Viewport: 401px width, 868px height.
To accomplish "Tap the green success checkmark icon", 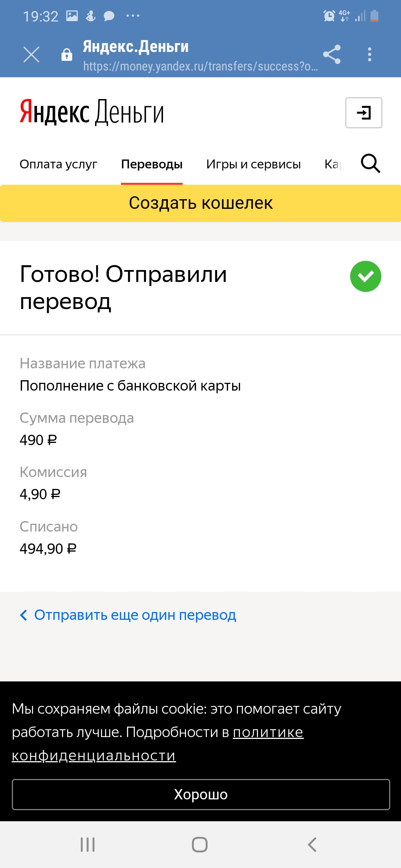I will pos(365,276).
